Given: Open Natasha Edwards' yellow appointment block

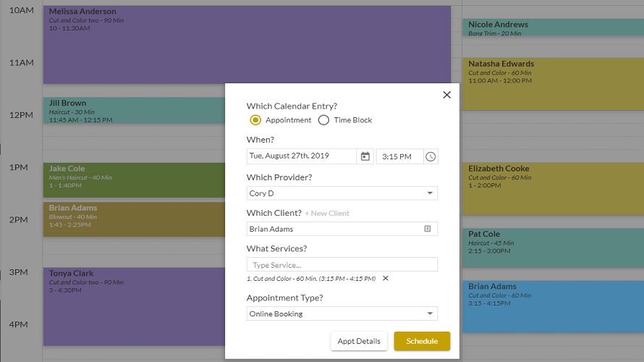Looking at the screenshot, I should pos(554,84).
